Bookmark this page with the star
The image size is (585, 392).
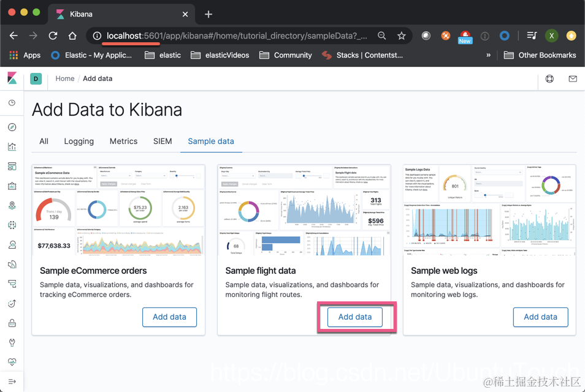pyautogui.click(x=402, y=36)
